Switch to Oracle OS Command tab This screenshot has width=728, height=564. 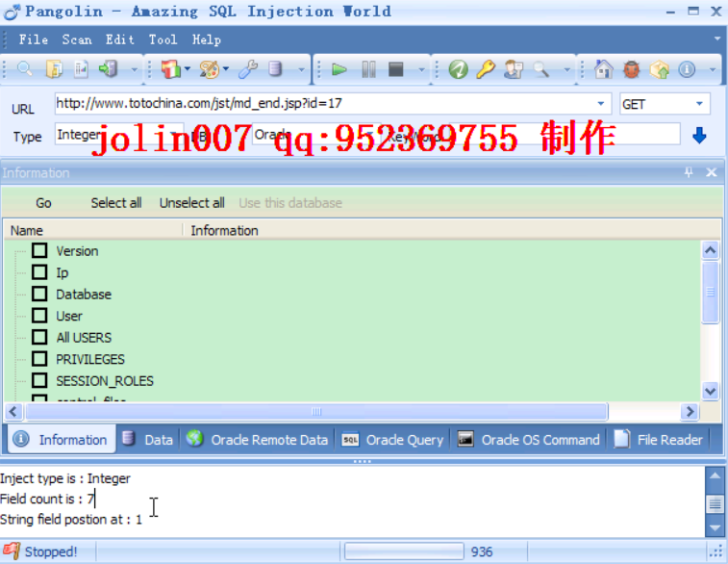[528, 439]
